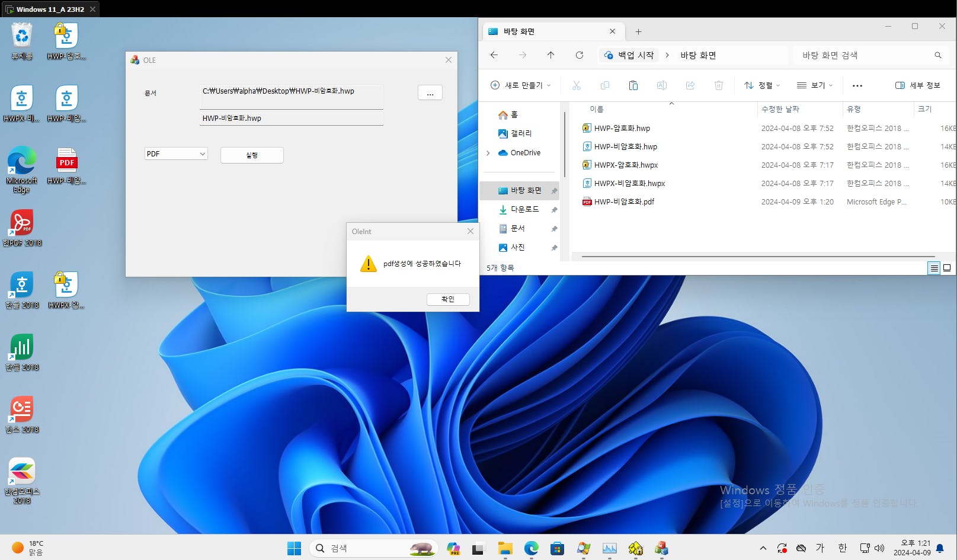Viewport: 957px width, 560px height.
Task: Expand the OneDrive tree node
Action: pyautogui.click(x=488, y=153)
